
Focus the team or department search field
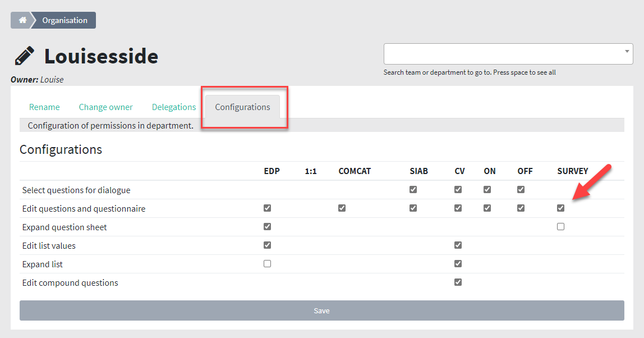click(x=508, y=54)
